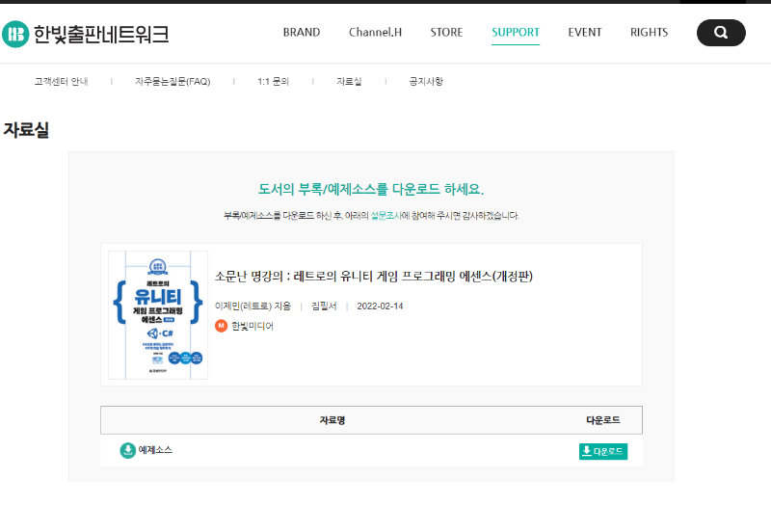Click the 자료명 column header
Image resolution: width=771 pixels, height=532 pixels.
click(332, 420)
